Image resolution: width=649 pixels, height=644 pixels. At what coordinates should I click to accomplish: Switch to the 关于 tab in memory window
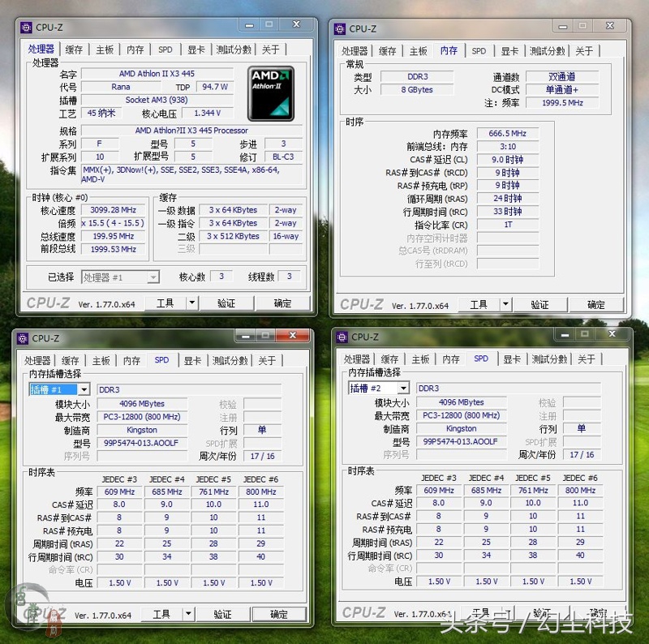586,50
